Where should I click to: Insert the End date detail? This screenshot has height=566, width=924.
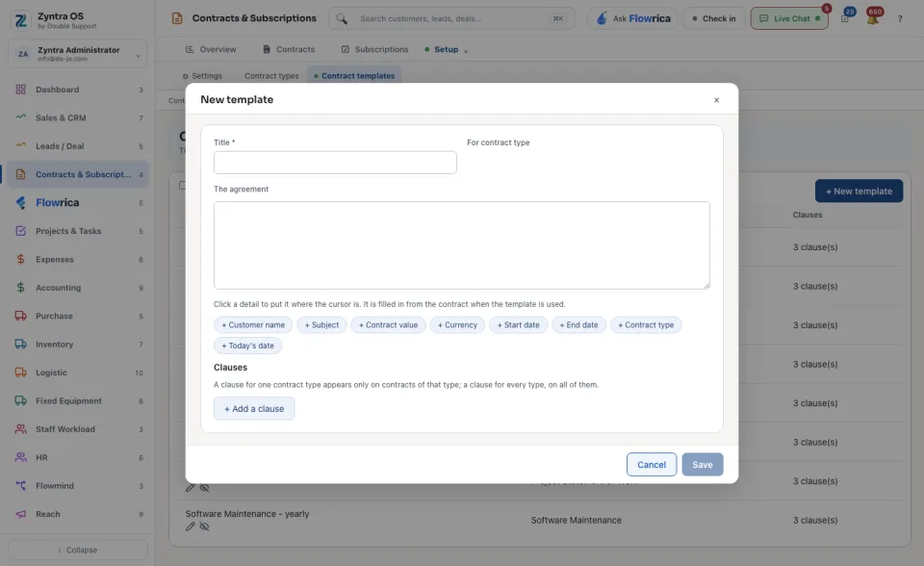coord(578,324)
